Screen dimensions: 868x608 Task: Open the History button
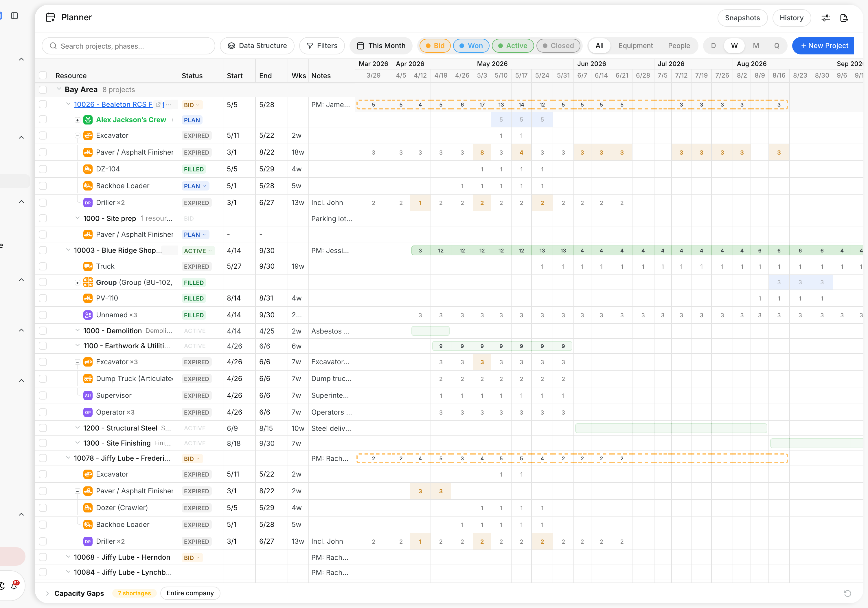tap(791, 18)
